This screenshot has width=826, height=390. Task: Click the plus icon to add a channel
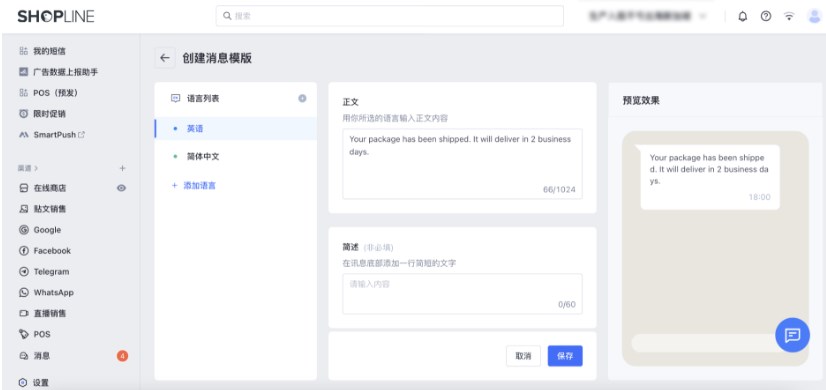coord(122,168)
